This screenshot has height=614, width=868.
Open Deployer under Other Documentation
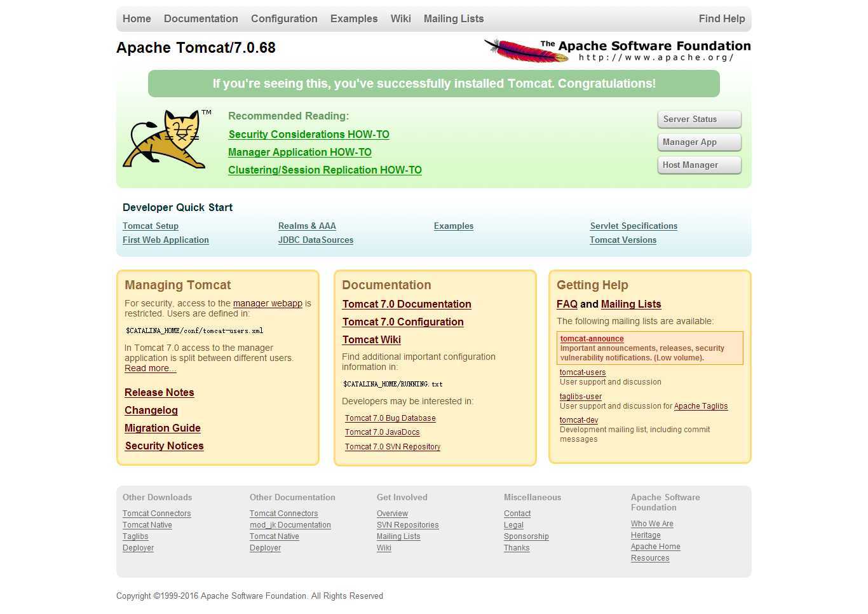pyautogui.click(x=266, y=549)
